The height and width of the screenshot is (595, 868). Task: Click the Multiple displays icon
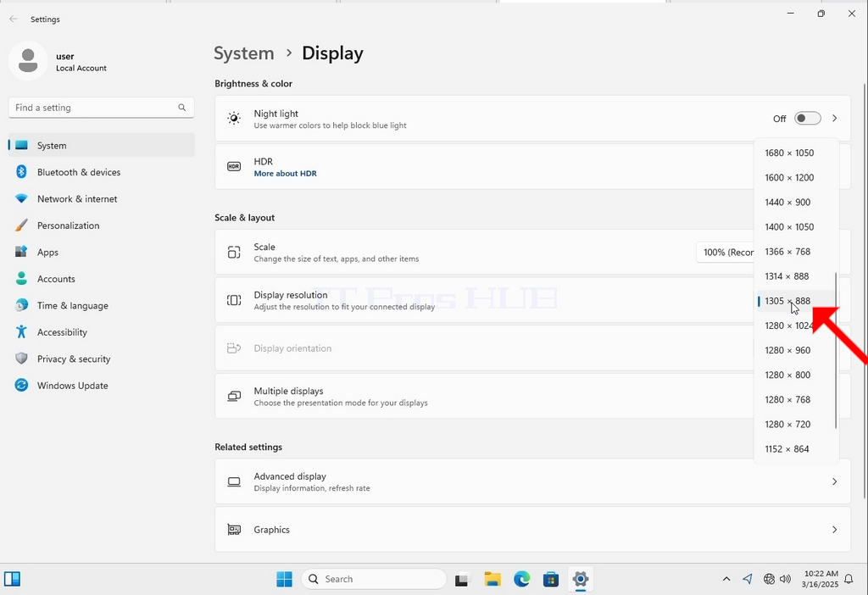pos(234,397)
